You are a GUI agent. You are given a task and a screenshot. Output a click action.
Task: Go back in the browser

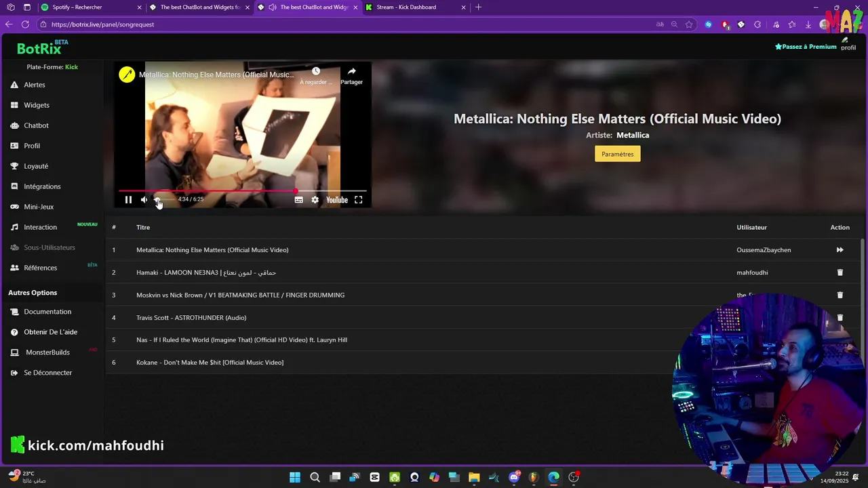(x=9, y=24)
